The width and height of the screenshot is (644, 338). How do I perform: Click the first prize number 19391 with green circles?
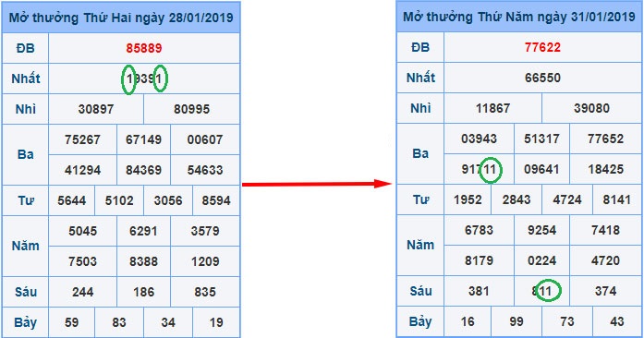point(144,78)
